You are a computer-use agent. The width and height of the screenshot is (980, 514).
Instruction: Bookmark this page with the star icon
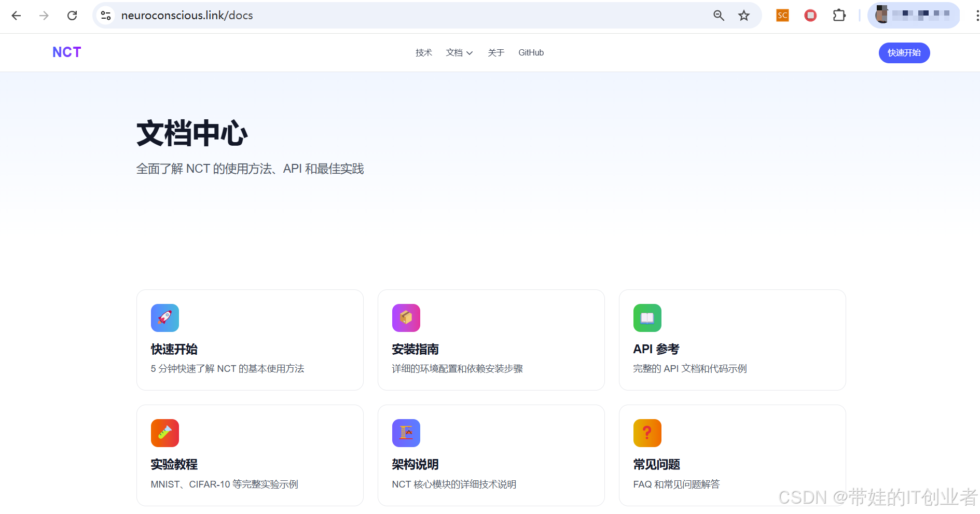[744, 16]
